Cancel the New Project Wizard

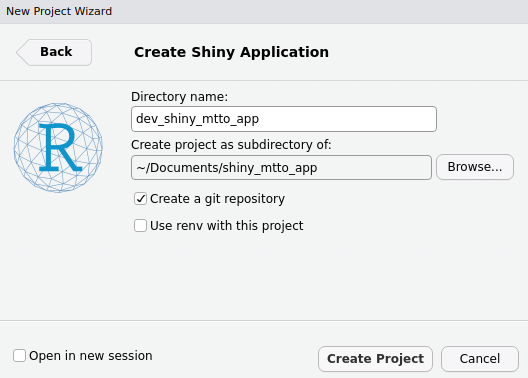click(x=480, y=359)
